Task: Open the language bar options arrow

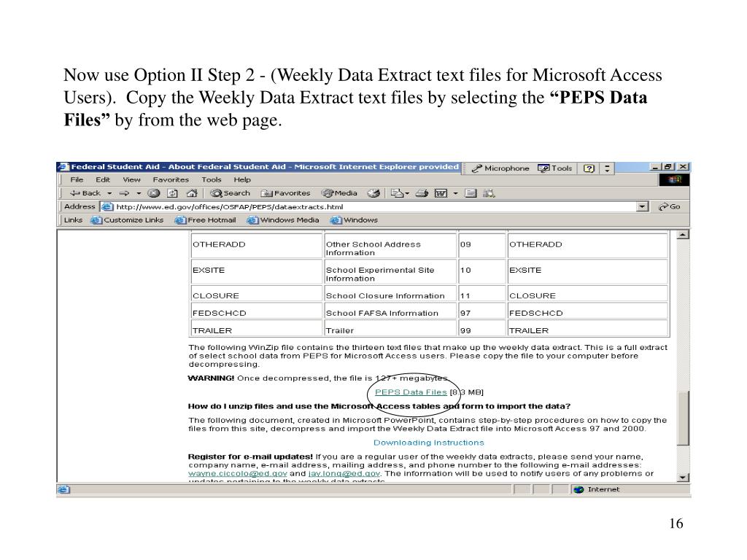Action: [x=607, y=168]
